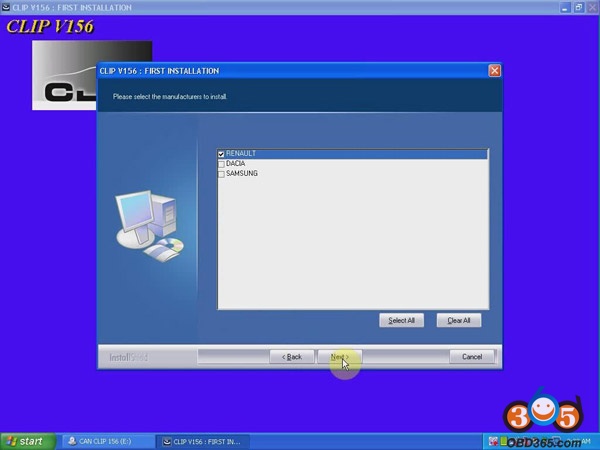Open the Windows start menu

[x=28, y=441]
